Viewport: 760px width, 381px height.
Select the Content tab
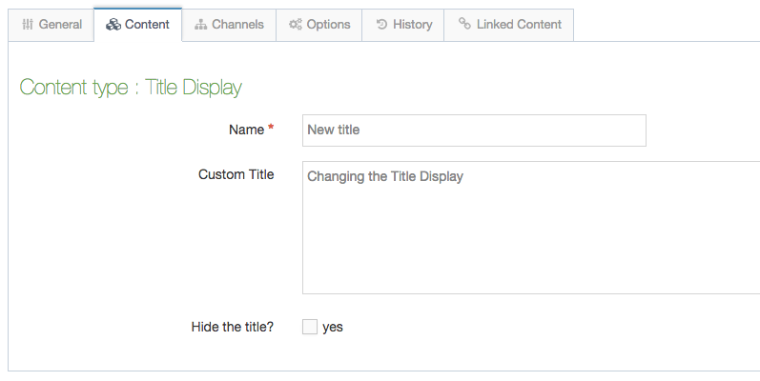pyautogui.click(x=138, y=24)
